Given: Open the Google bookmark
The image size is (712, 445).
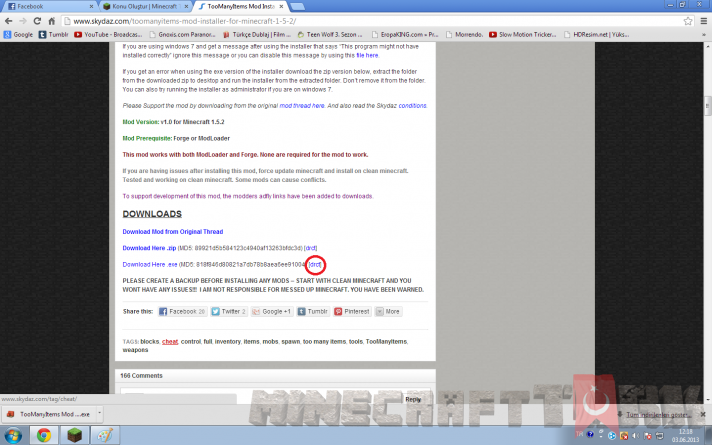Looking at the screenshot, I should [18, 35].
